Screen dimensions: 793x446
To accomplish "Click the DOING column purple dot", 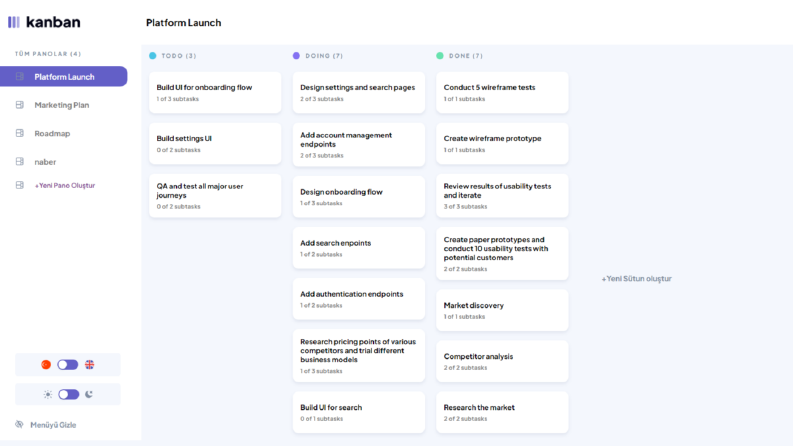I will pyautogui.click(x=296, y=56).
